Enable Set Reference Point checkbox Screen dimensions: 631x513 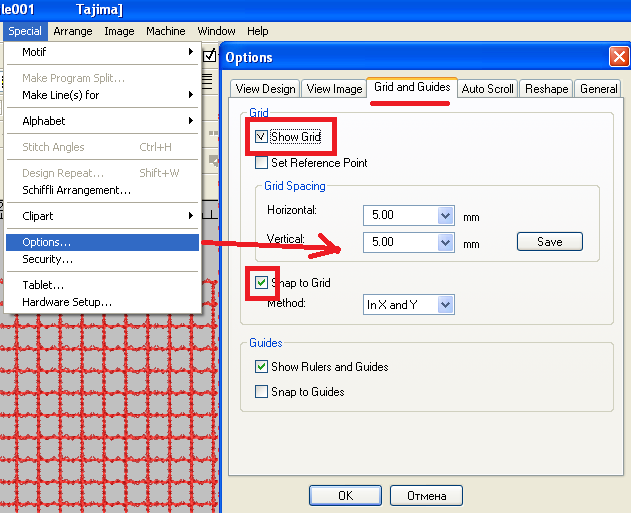click(x=262, y=163)
